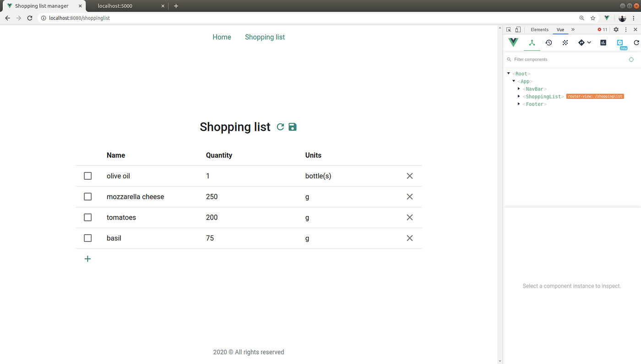Screen dimensions: 641x364
Task: Click the mozzarella cheese name cell
Action: [135, 197]
